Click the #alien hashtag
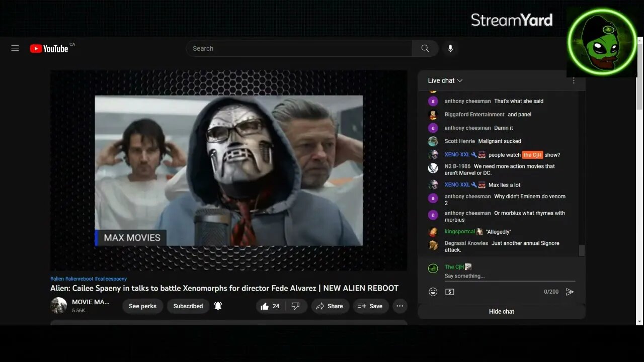Viewport: 644px width, 362px height. click(57, 279)
